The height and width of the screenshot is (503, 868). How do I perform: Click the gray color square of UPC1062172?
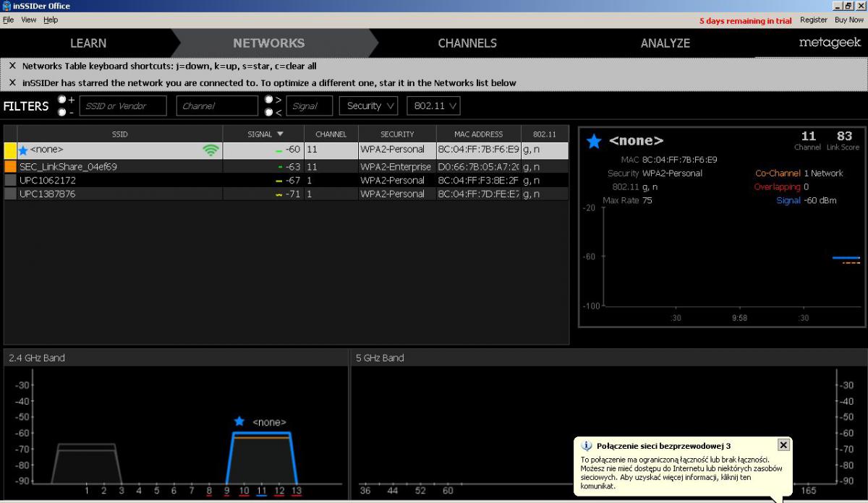point(10,180)
